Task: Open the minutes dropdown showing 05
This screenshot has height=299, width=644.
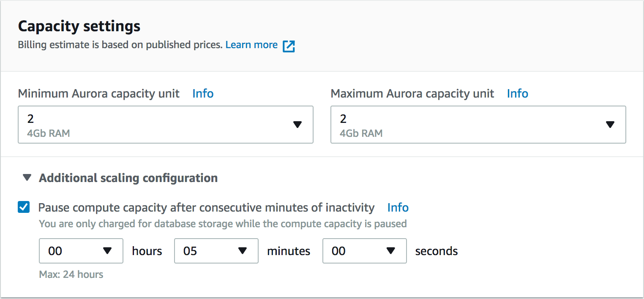Action: coord(216,251)
